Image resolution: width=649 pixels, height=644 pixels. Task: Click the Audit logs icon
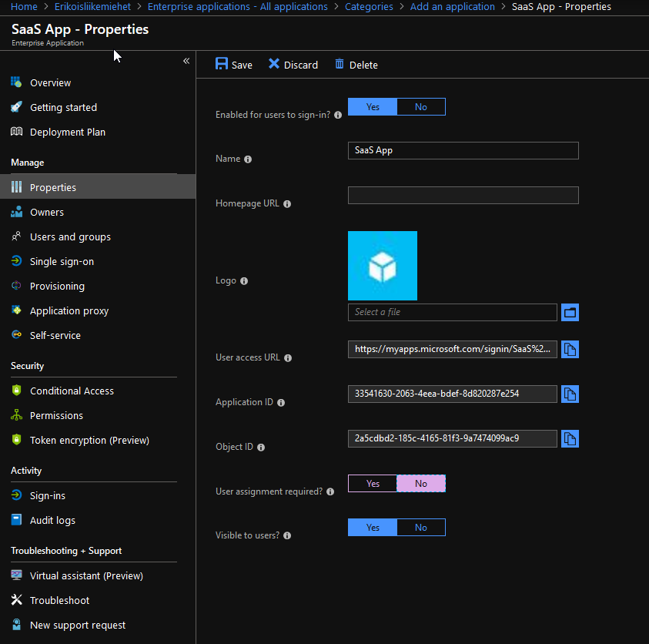point(16,519)
